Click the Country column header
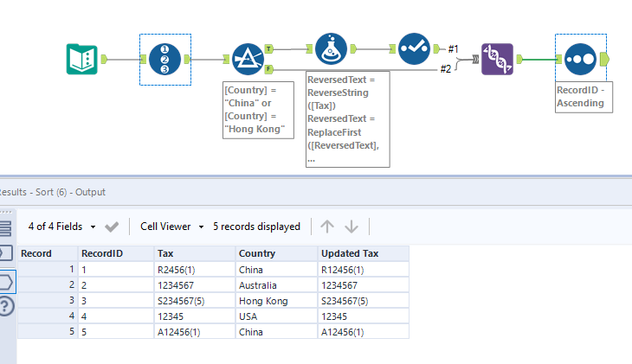 pos(258,253)
